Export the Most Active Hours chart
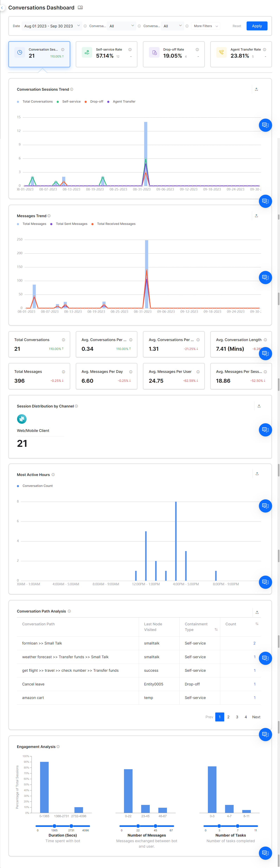Image resolution: width=280 pixels, height=868 pixels. click(257, 474)
